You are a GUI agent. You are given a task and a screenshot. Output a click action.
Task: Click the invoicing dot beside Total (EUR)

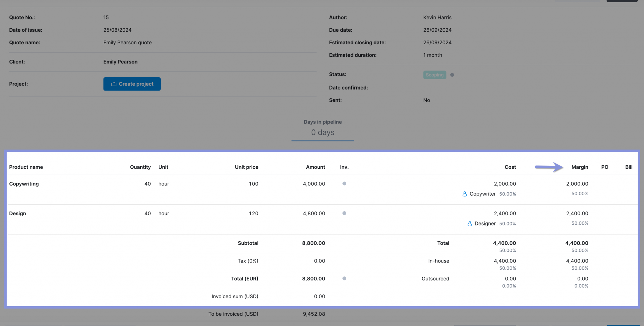click(344, 279)
